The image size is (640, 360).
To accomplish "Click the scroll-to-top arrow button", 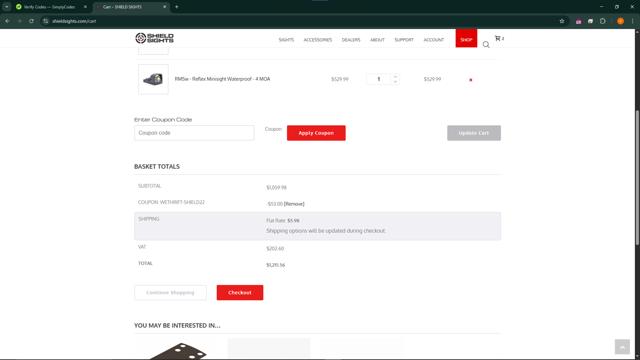I will click(622, 347).
